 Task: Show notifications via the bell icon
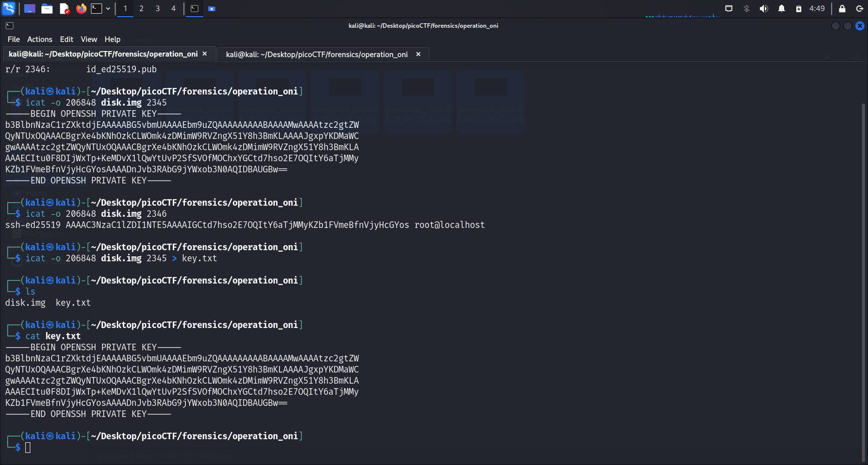(782, 9)
